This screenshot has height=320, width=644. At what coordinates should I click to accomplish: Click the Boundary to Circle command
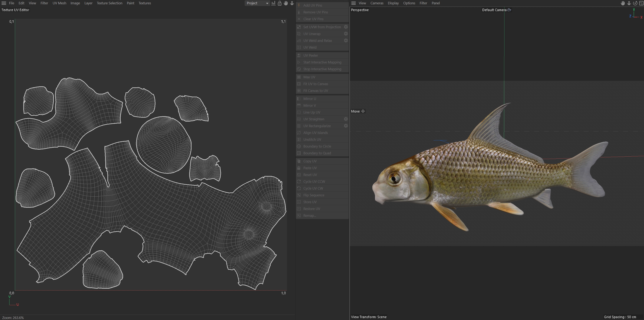[x=317, y=146]
